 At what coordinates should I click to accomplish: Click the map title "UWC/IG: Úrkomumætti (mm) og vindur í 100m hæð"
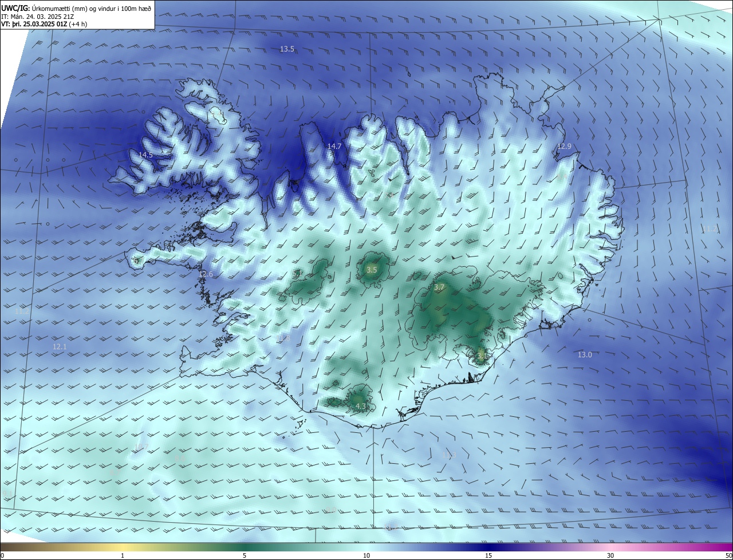(x=76, y=9)
